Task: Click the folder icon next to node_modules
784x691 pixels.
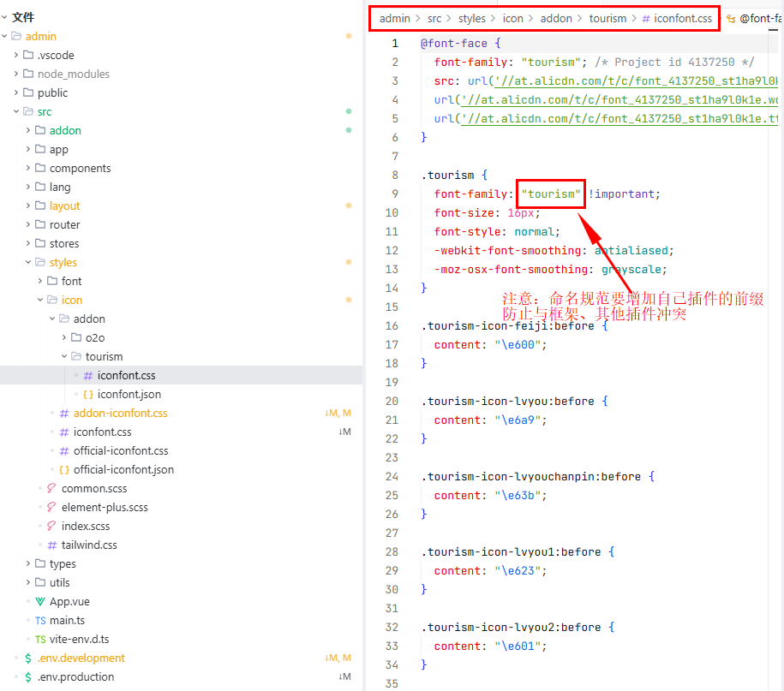Action: pos(28,74)
